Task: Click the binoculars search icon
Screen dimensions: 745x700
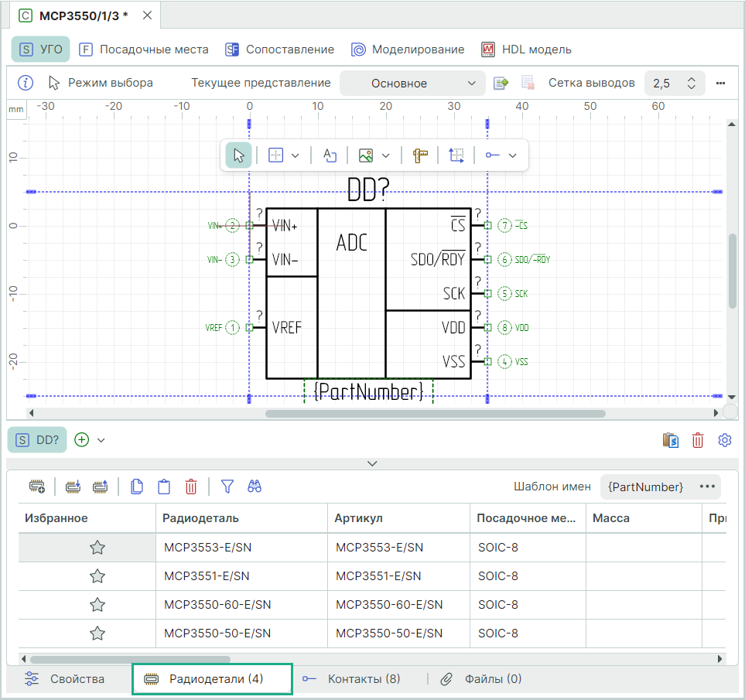Action: coord(255,487)
